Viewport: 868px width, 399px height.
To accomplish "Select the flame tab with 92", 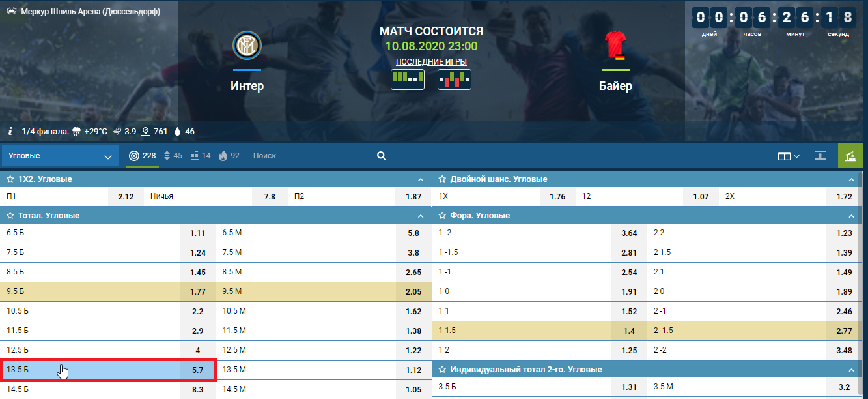I will point(229,156).
